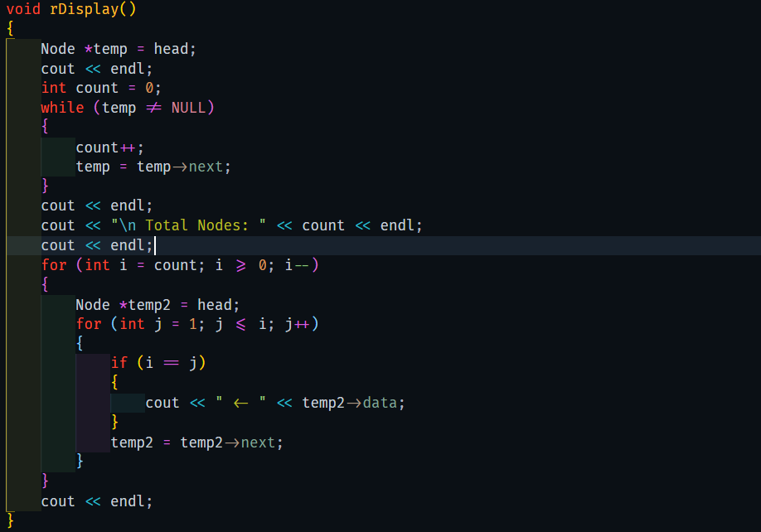Click temp2->data expression
The height and width of the screenshot is (532, 761).
click(x=349, y=402)
